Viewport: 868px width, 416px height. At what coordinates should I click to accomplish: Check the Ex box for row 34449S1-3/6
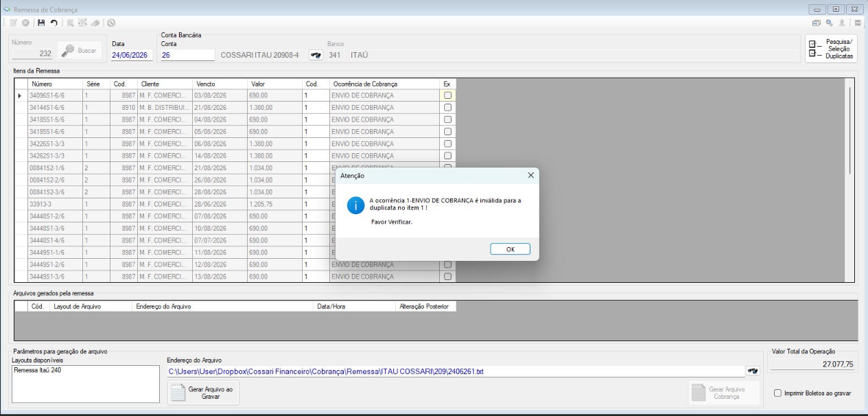[447, 277]
